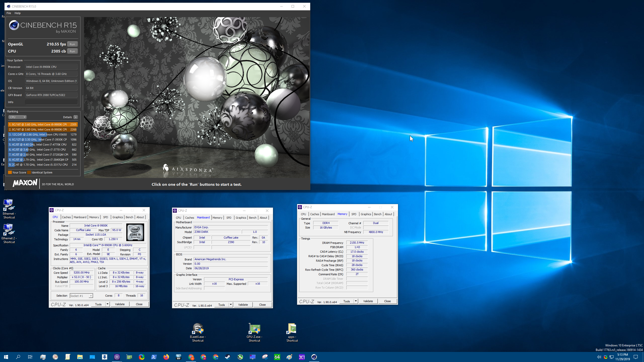
Task: Open CPU-Z purple chip icon on taskbar
Action: [x=117, y=357]
